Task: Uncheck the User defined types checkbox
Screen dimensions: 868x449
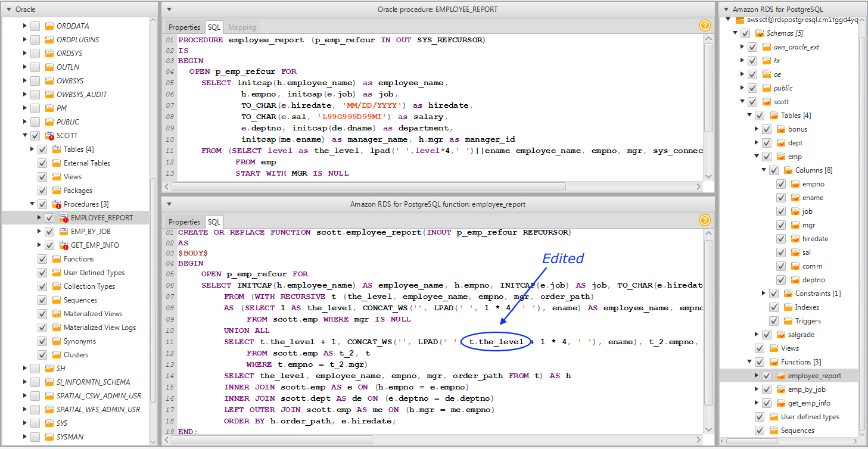Action: (x=760, y=417)
